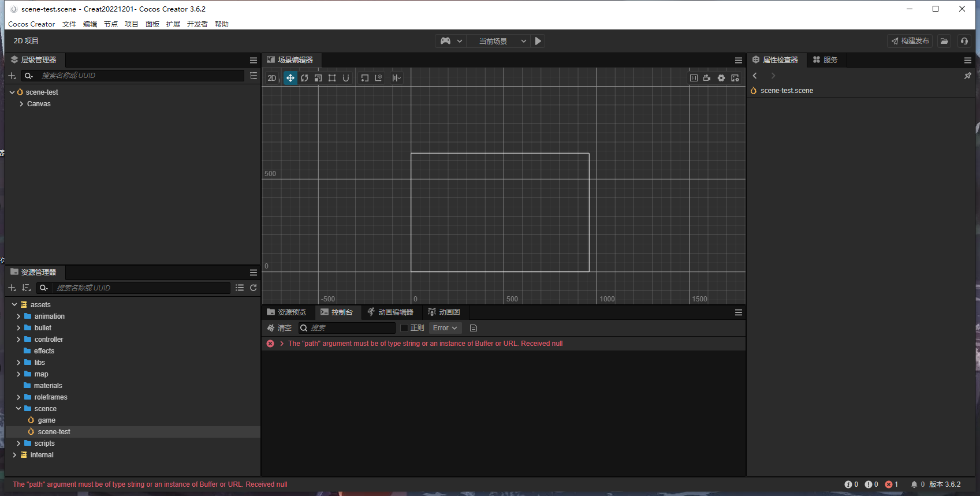
Task: Collapse all nodes in hierarchy panel
Action: (254, 76)
